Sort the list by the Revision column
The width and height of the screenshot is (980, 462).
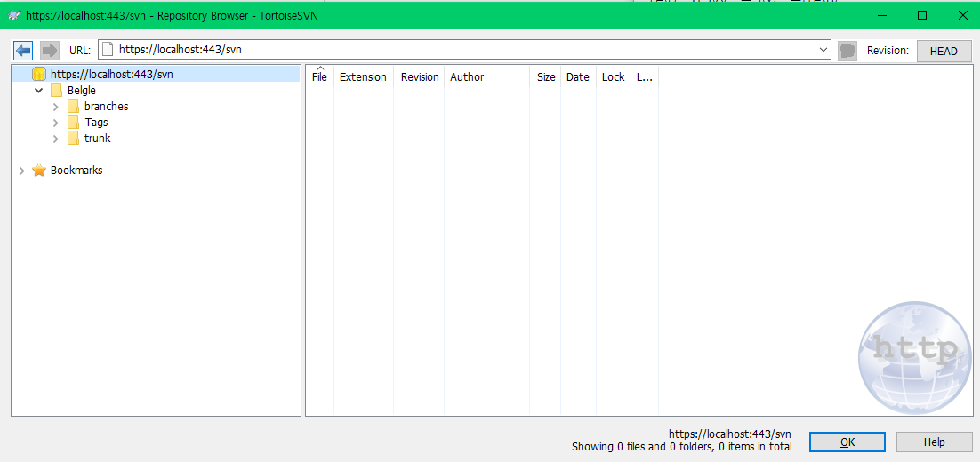(420, 76)
